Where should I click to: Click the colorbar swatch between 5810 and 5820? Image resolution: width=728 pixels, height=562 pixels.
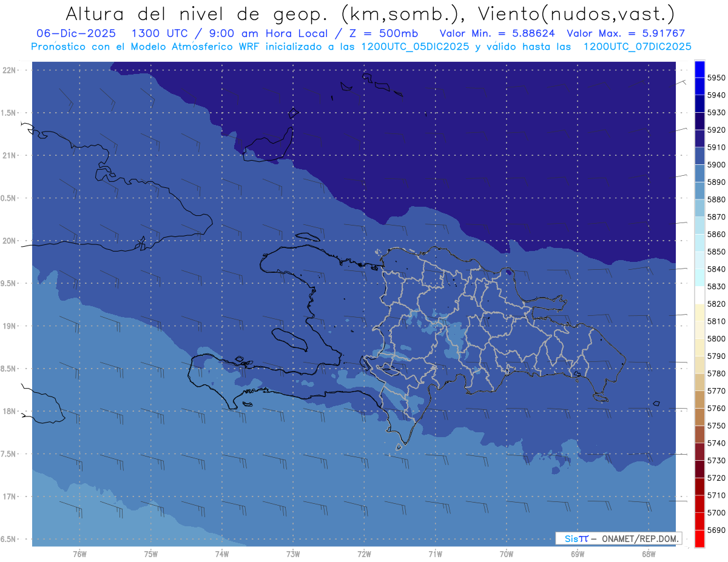pos(699,312)
